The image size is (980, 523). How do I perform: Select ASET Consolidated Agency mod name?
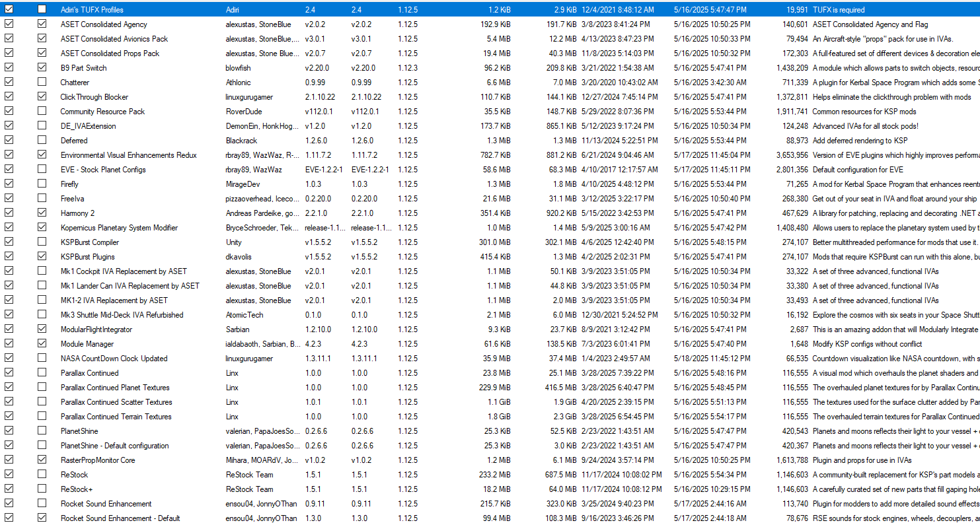click(x=104, y=24)
